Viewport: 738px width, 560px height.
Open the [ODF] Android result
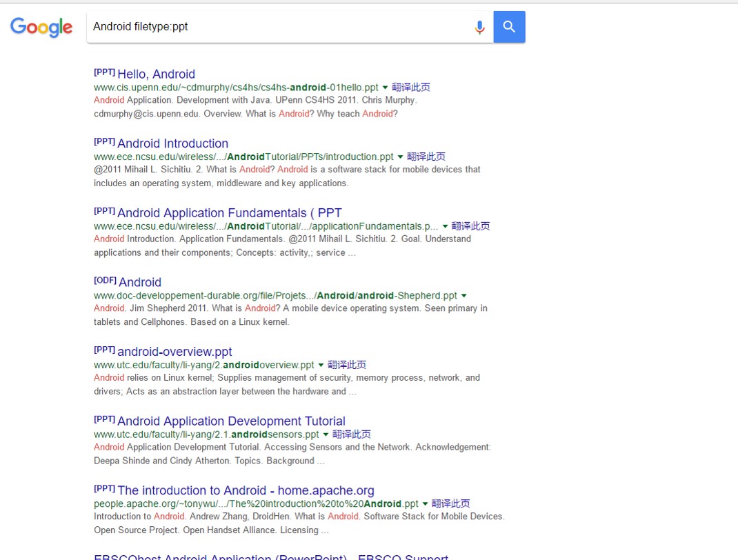pos(140,282)
